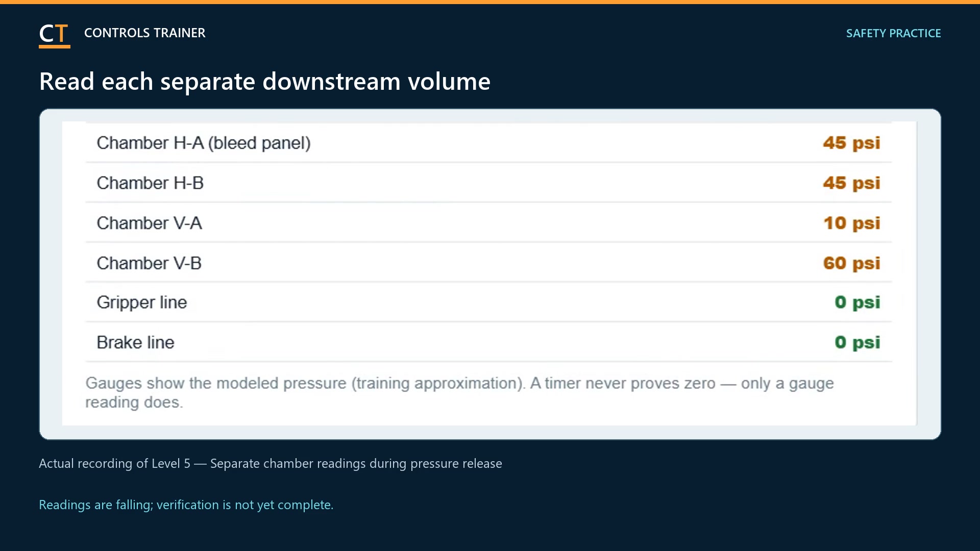Click the 45 psi reading for Chamber H-B

click(851, 183)
